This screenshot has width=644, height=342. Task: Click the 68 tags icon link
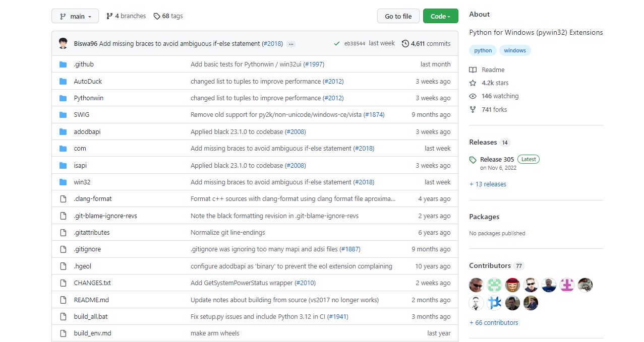168,16
